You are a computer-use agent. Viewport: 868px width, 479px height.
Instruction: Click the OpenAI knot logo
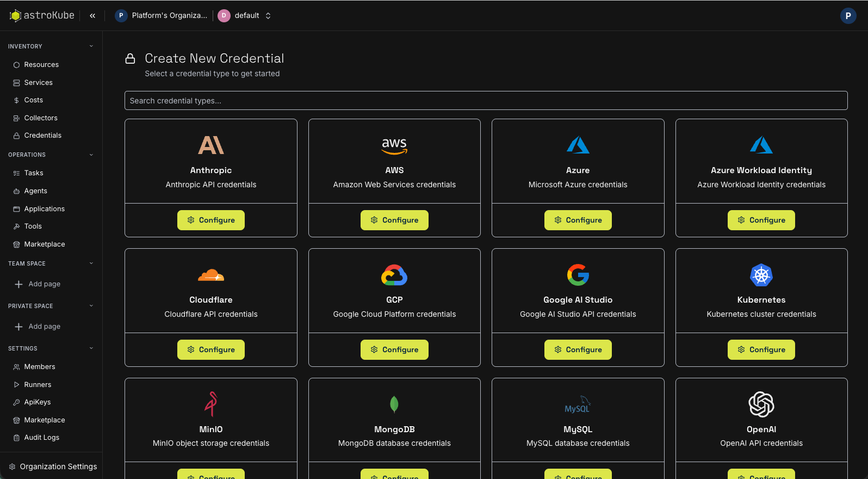click(x=761, y=404)
